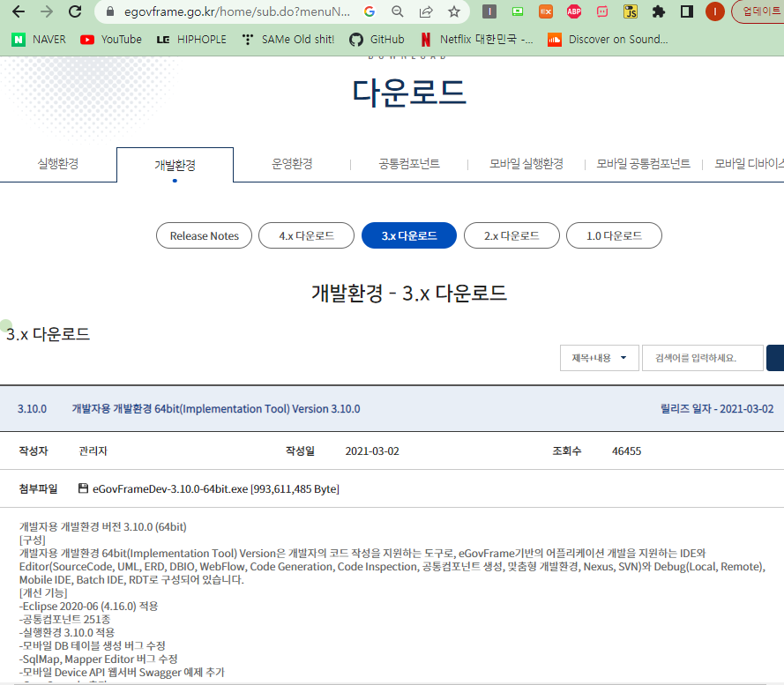
Task: Go forward to the next page
Action: pyautogui.click(x=47, y=11)
